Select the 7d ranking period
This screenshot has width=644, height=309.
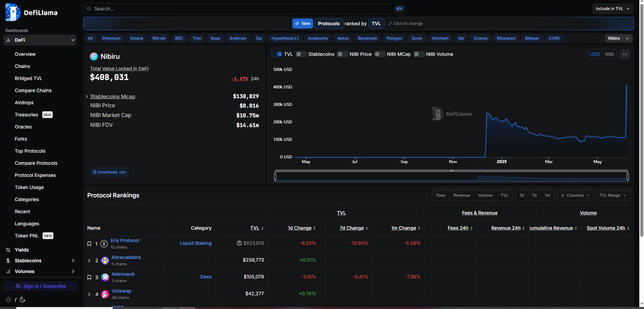pos(534,196)
